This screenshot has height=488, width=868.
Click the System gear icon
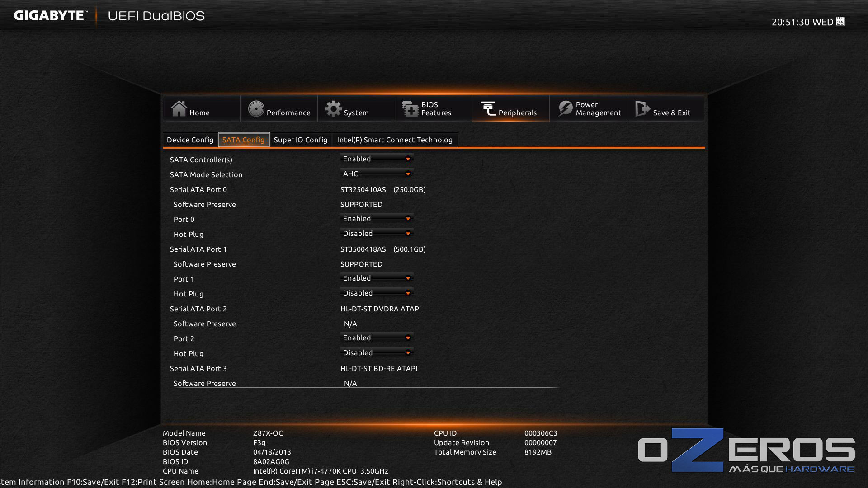(x=334, y=108)
